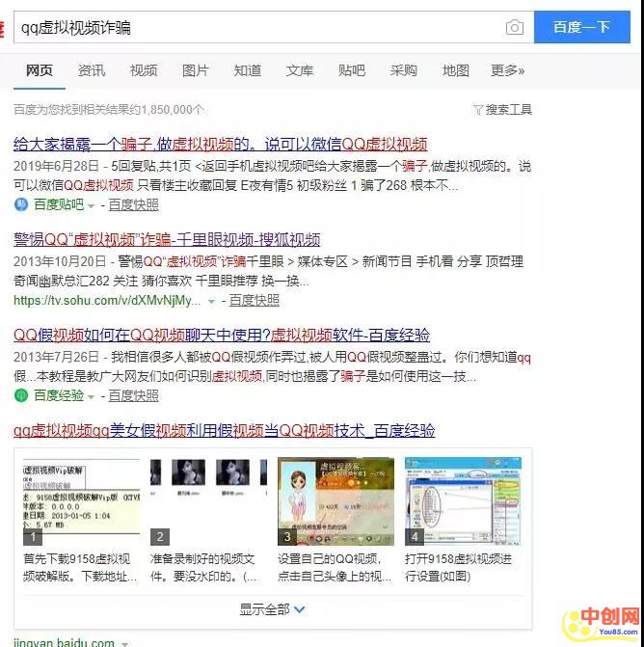The image size is (644, 647).
Task: Open dropdown arrow beside tv.sohu.com URL
Action: click(x=212, y=301)
